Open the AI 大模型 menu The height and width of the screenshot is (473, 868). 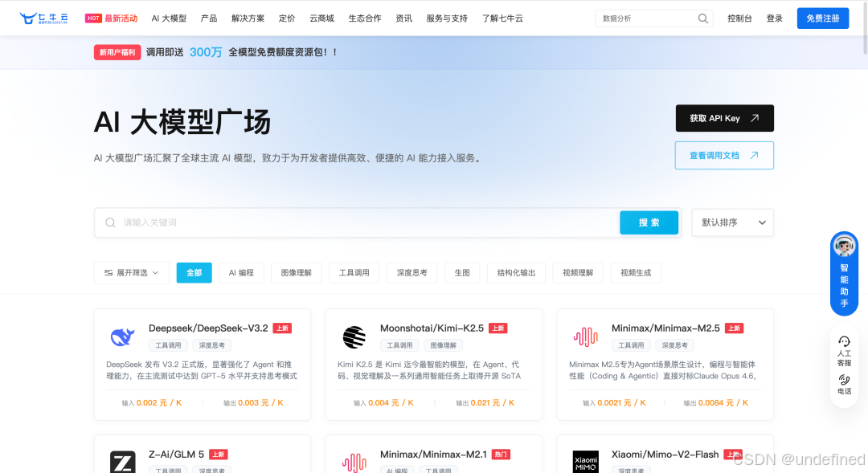point(169,18)
